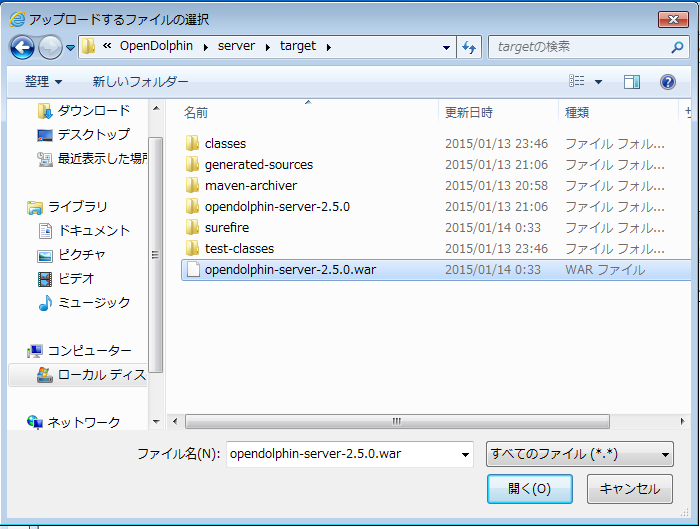Viewport: 700px width, 529px height.
Task: Select ライブラリ in navigation pane
Action: tap(67, 207)
